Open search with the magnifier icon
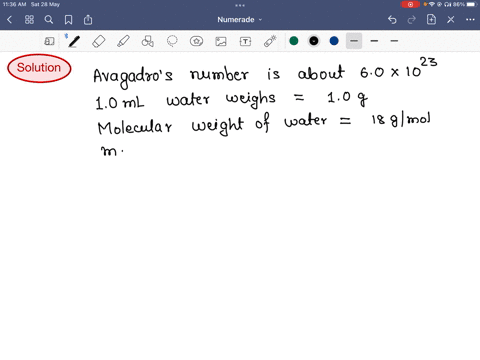 (49, 20)
